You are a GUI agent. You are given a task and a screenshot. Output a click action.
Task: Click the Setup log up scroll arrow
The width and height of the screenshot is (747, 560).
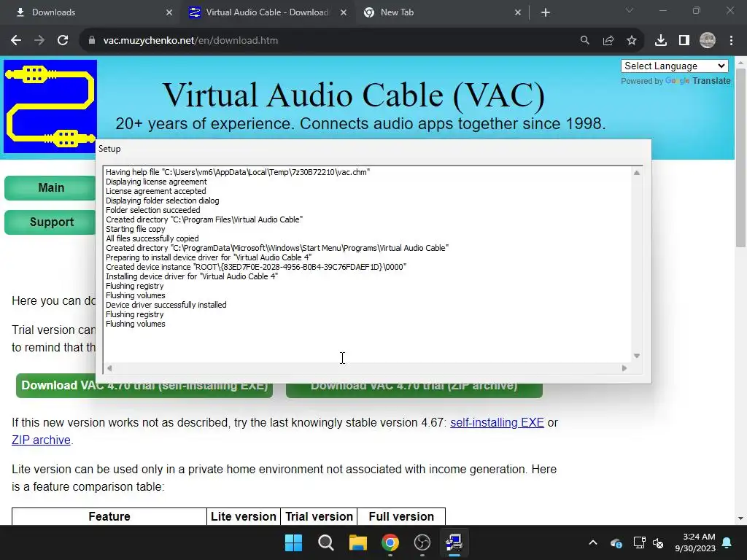[x=637, y=173]
